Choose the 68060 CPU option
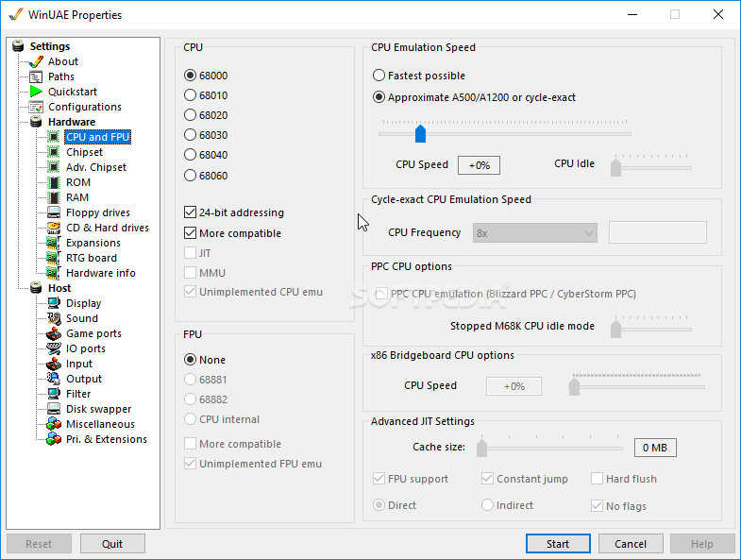The height and width of the screenshot is (560, 741). click(190, 176)
